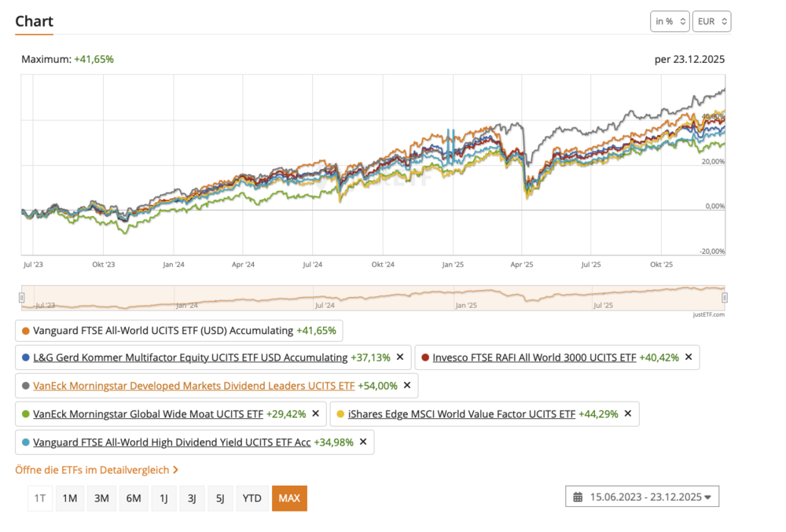Screen dimensions: 786x532
Task: Open VanEck Morningstar Developed Markets Dividend Leaders link
Action: point(194,386)
